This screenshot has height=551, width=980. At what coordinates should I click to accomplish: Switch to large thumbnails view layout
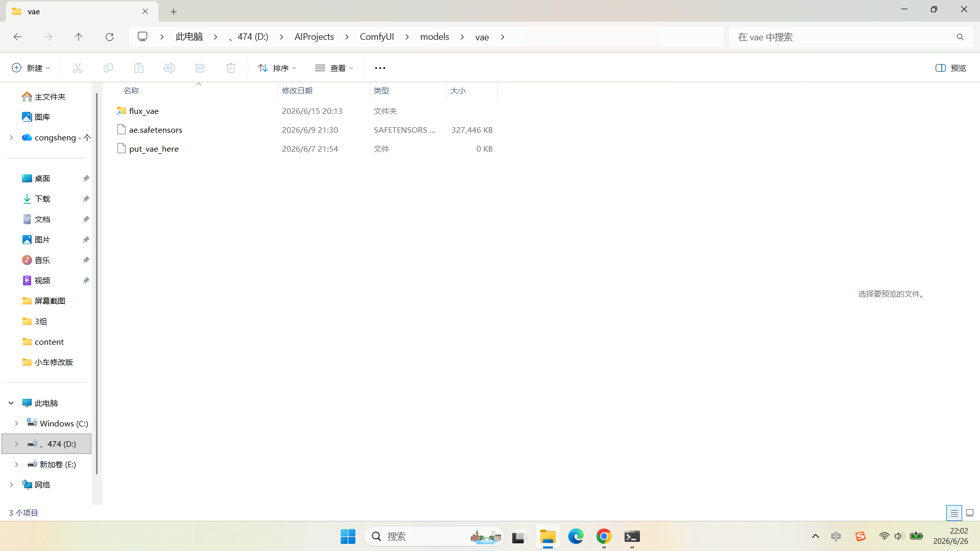970,513
